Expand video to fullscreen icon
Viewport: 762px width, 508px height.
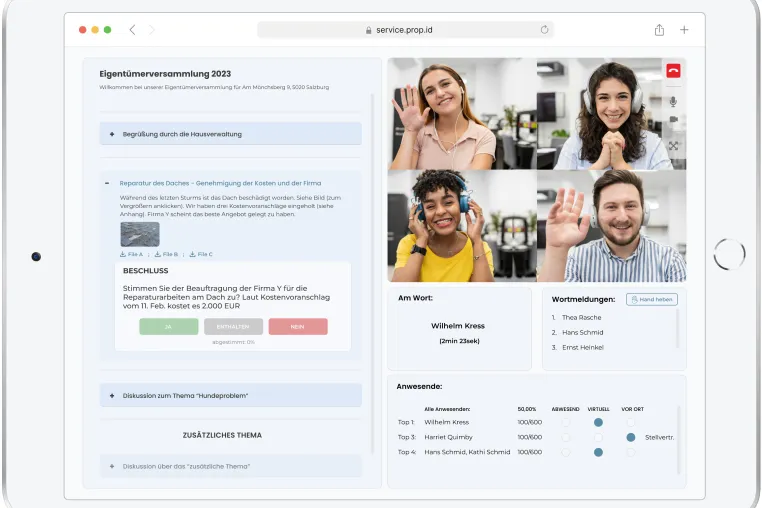pos(673,146)
